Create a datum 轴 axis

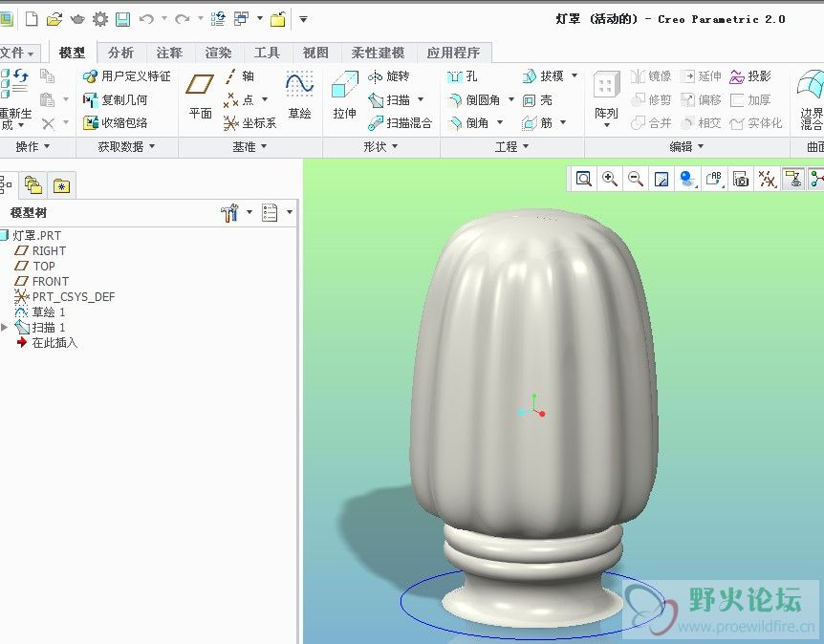pyautogui.click(x=239, y=76)
